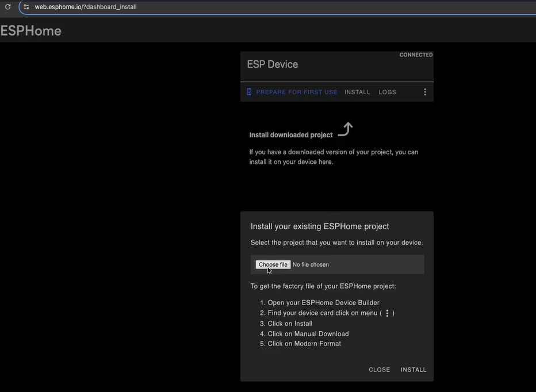Click 'Select the project that you want' text
Screen dimensions: 536x392
click(336, 243)
